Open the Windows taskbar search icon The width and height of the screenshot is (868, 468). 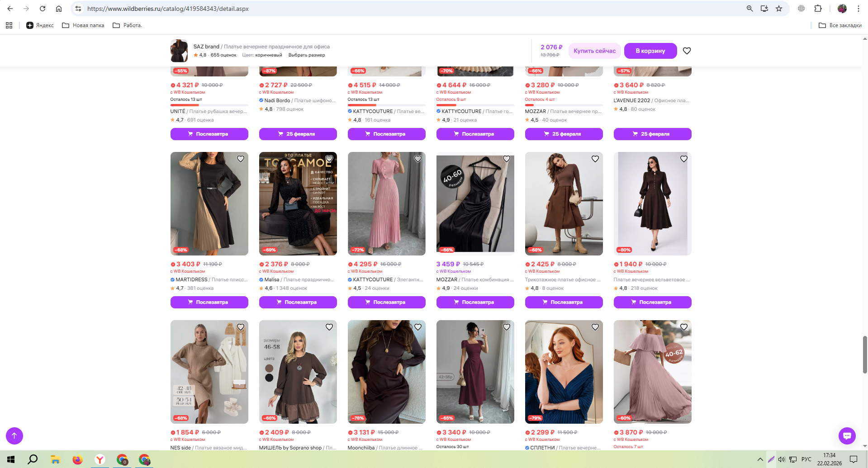[33, 459]
